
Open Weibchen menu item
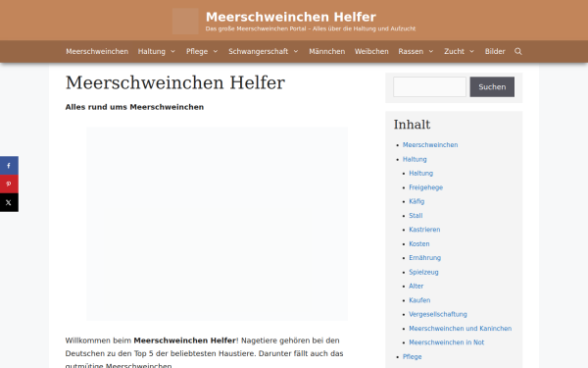point(371,51)
